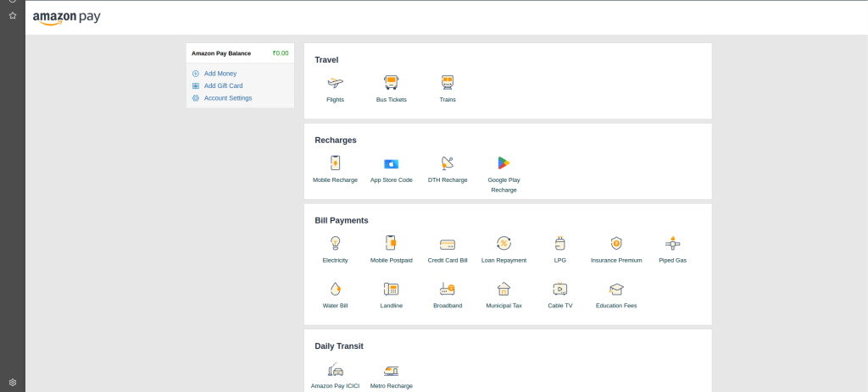Click the Bill Payments section heading
The height and width of the screenshot is (392, 868).
[341, 220]
